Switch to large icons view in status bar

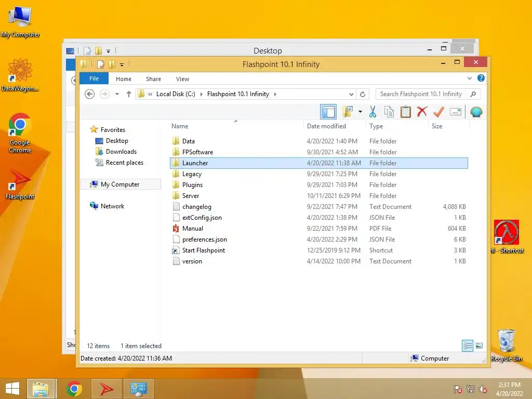click(x=478, y=345)
